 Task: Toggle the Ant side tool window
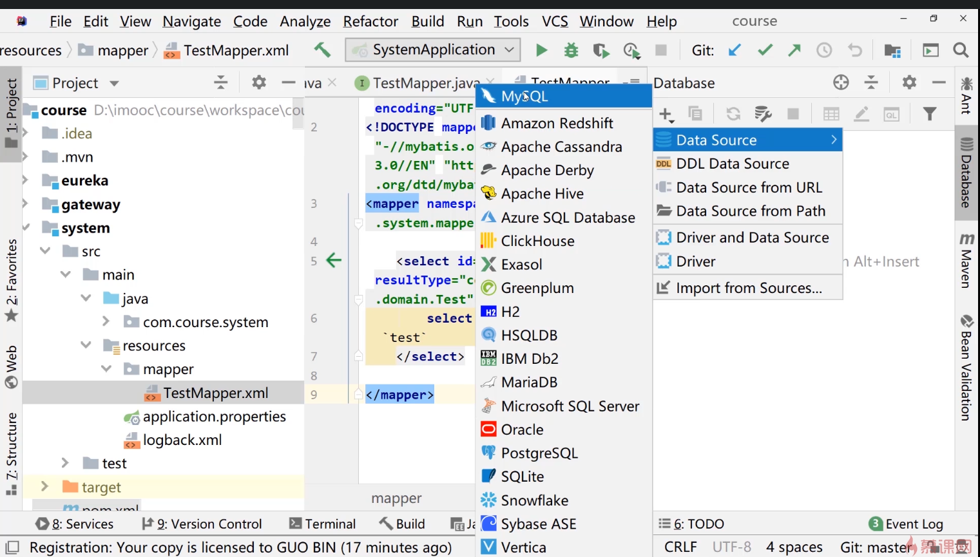coord(966,95)
